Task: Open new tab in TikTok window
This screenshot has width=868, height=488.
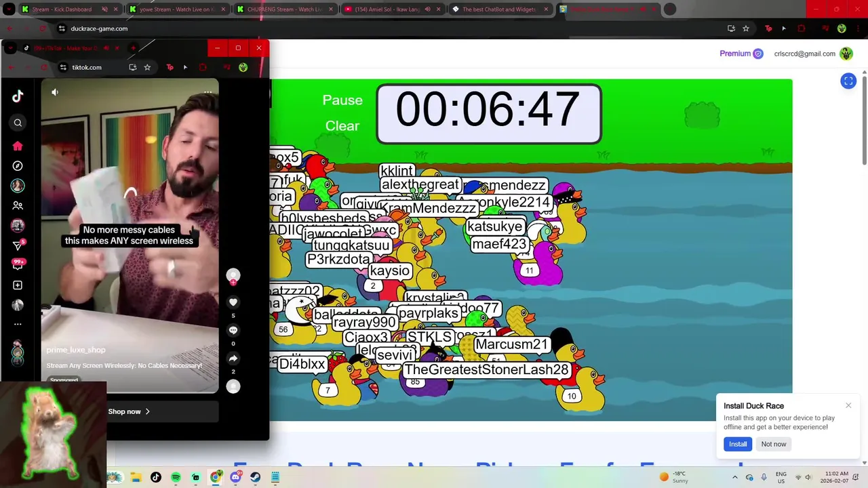Action: pos(133,48)
